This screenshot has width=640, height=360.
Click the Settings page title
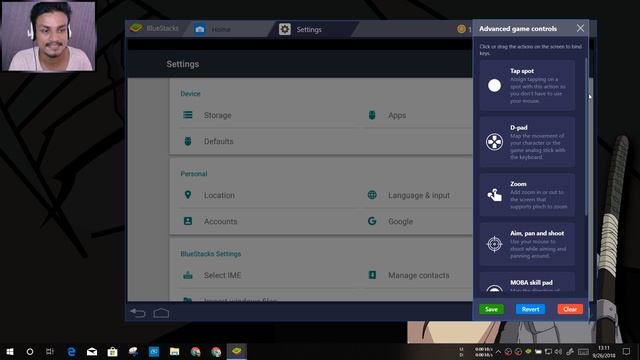click(182, 64)
